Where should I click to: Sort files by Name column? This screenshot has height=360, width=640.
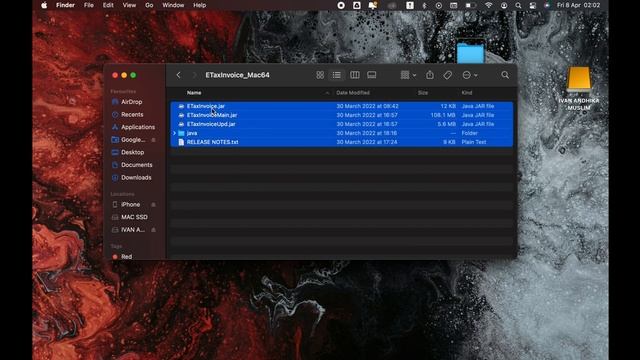(x=194, y=93)
